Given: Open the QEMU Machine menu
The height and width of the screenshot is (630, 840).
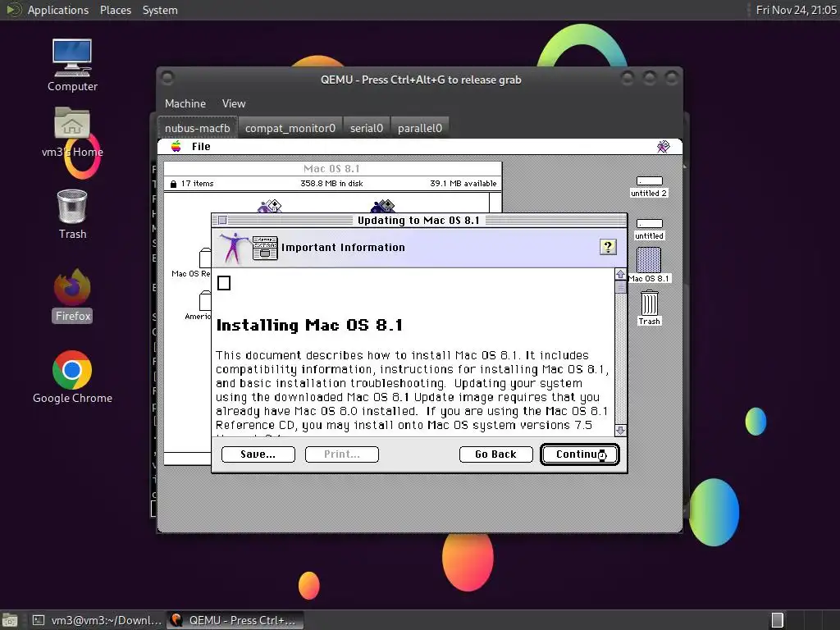Looking at the screenshot, I should tap(185, 103).
